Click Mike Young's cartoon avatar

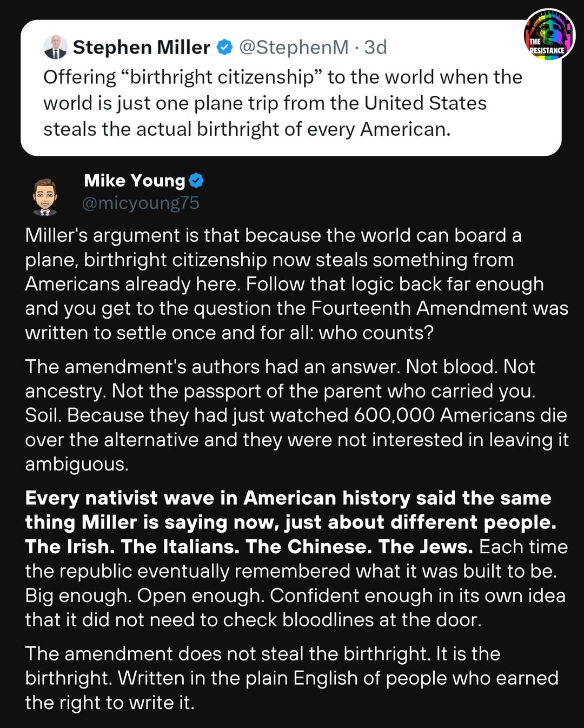click(x=45, y=196)
